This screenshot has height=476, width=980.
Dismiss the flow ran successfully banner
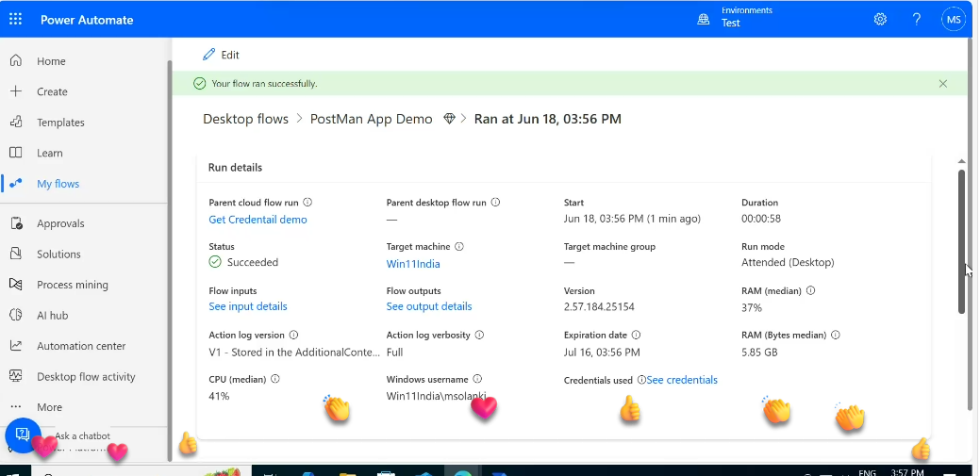943,83
